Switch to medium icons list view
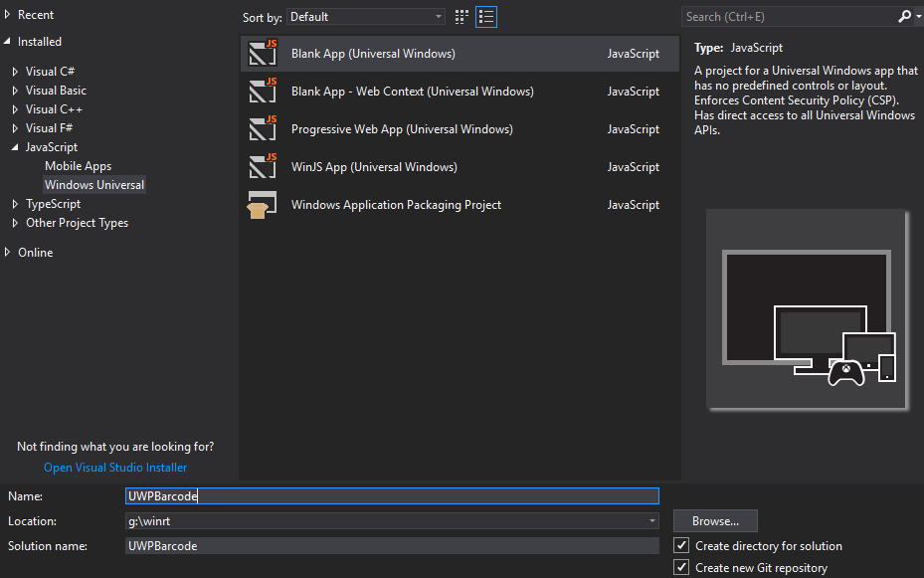 click(x=486, y=17)
